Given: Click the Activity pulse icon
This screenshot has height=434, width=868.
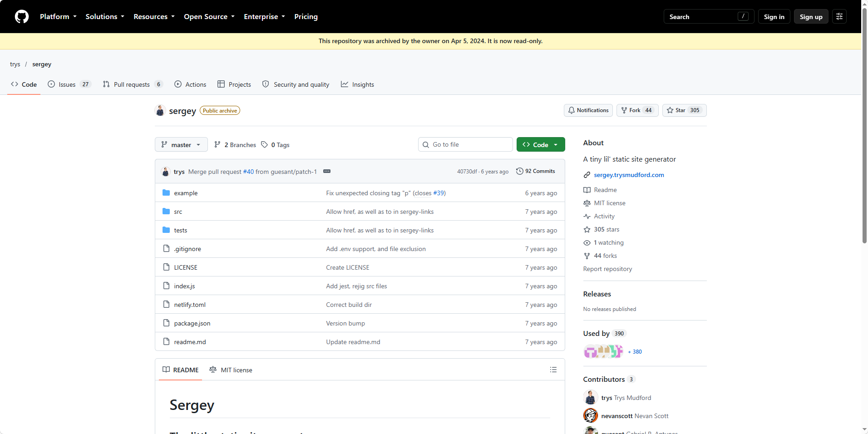Looking at the screenshot, I should [x=587, y=217].
